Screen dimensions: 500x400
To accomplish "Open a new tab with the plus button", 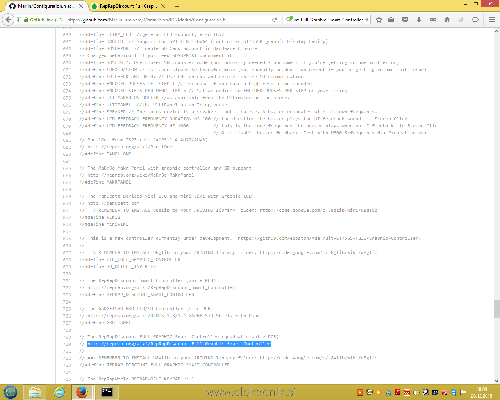I will (177, 6).
